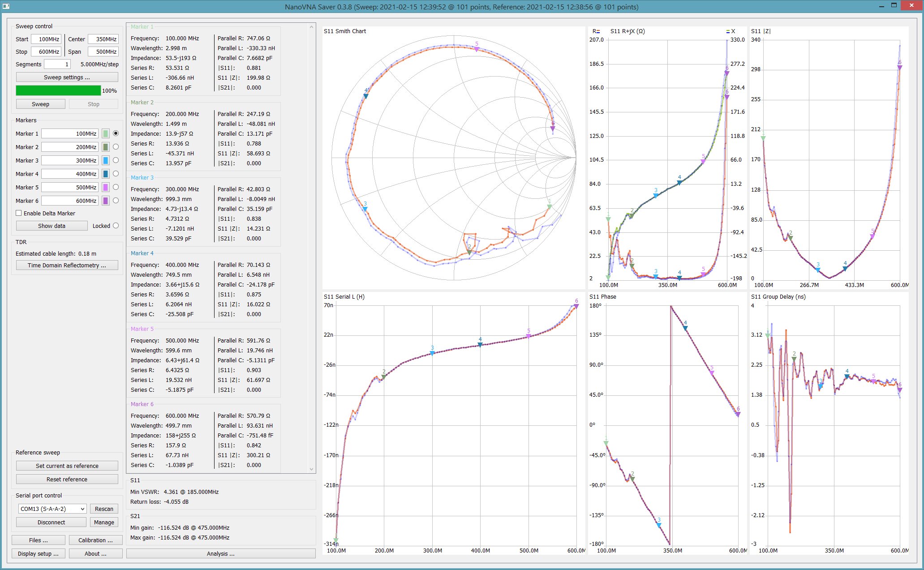Open the Files dialog
The height and width of the screenshot is (570, 924).
[x=39, y=540]
